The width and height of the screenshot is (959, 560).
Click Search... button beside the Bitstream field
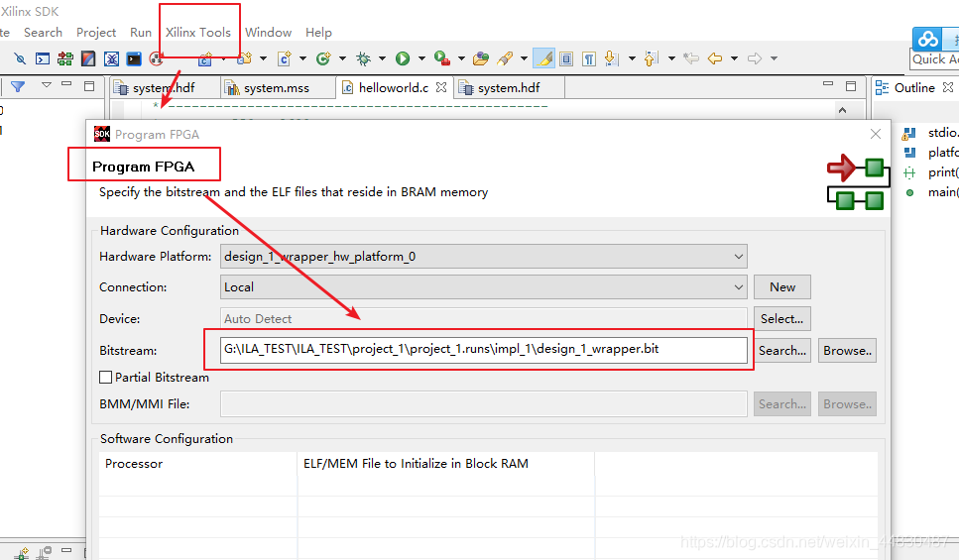coord(782,350)
